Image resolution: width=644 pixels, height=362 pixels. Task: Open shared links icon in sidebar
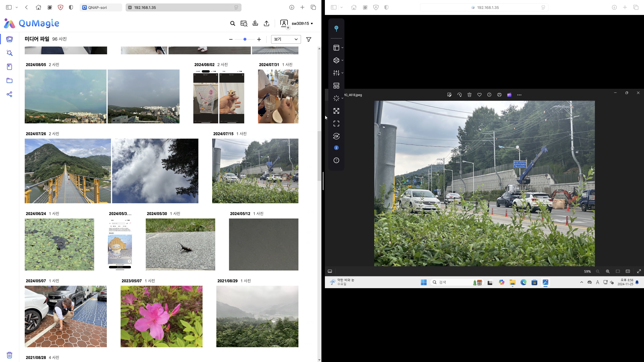click(x=9, y=94)
